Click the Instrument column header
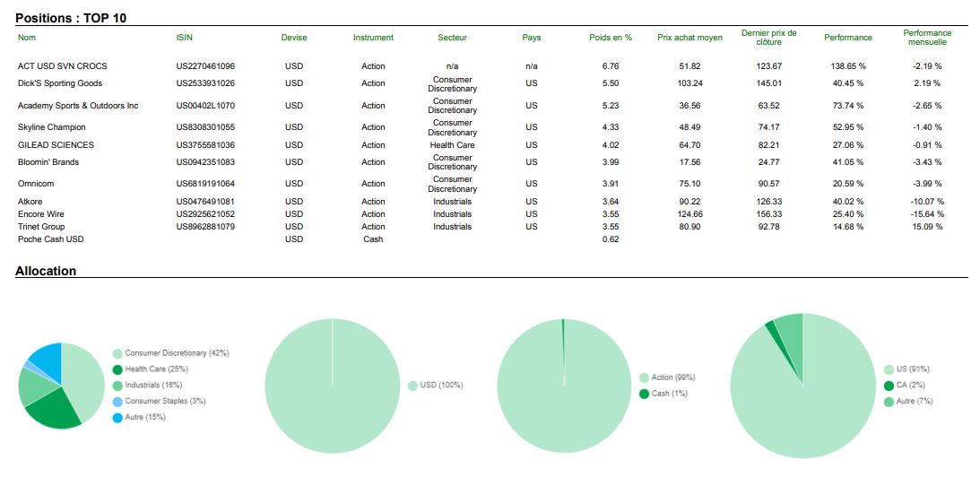 tap(373, 38)
